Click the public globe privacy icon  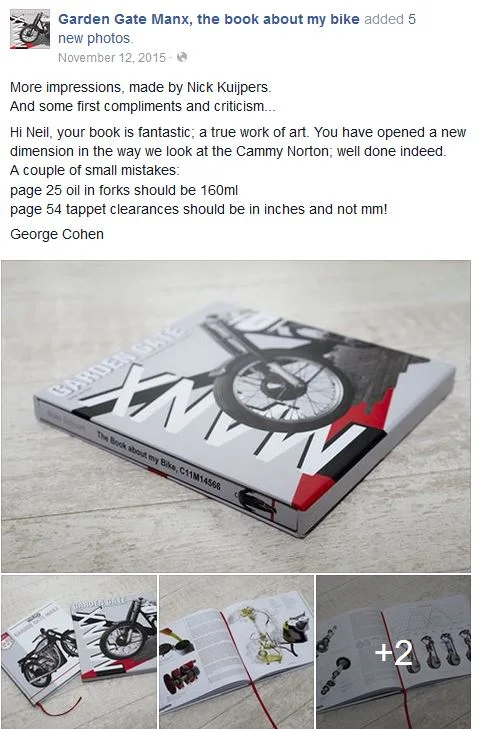(182, 57)
